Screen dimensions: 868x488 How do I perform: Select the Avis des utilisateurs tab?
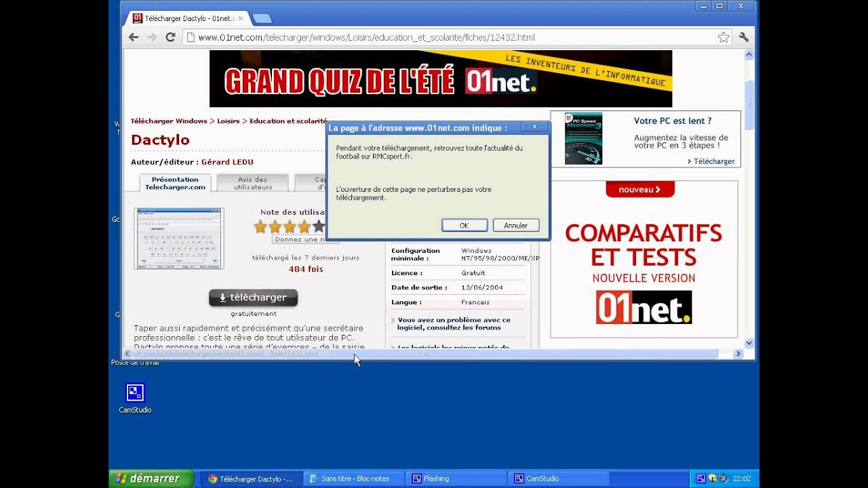252,183
